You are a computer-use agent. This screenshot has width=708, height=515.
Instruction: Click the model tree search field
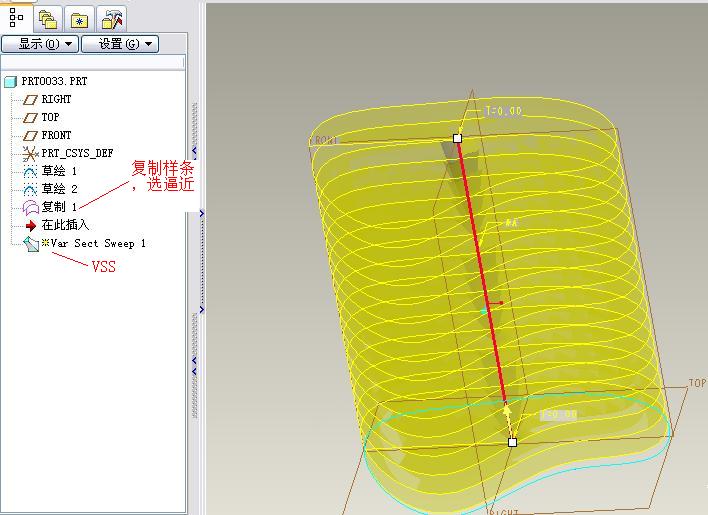click(93, 62)
